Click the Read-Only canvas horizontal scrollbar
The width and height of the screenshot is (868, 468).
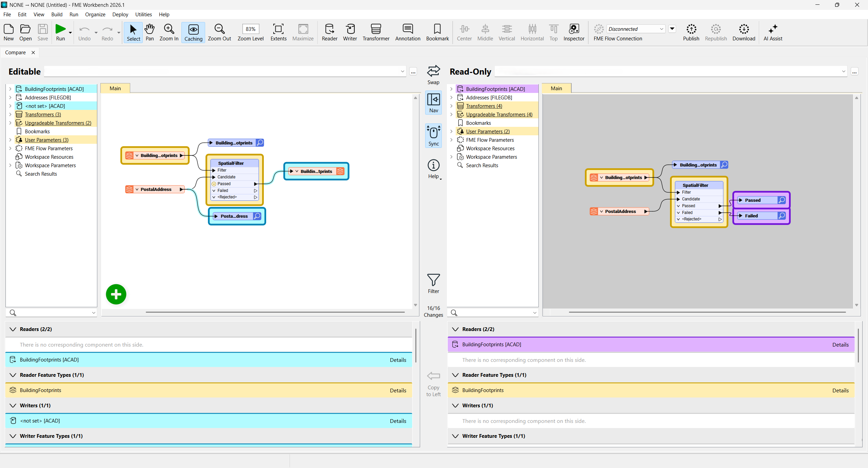point(707,312)
